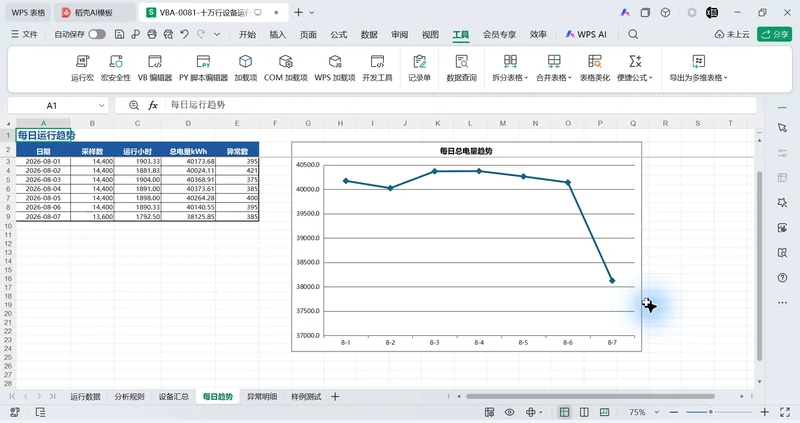Click the horizontal scrollbar thumb
This screenshot has width=800, height=423.
pos(590,396)
